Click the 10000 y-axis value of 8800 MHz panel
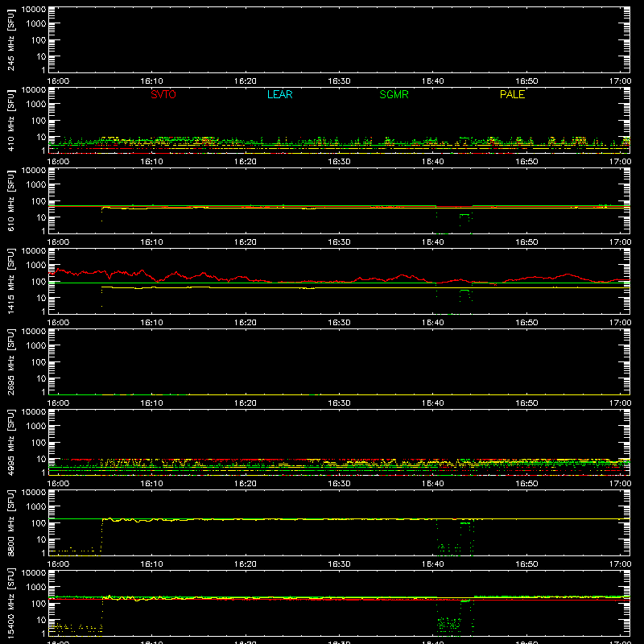This screenshot has width=644, height=644. tap(34, 493)
